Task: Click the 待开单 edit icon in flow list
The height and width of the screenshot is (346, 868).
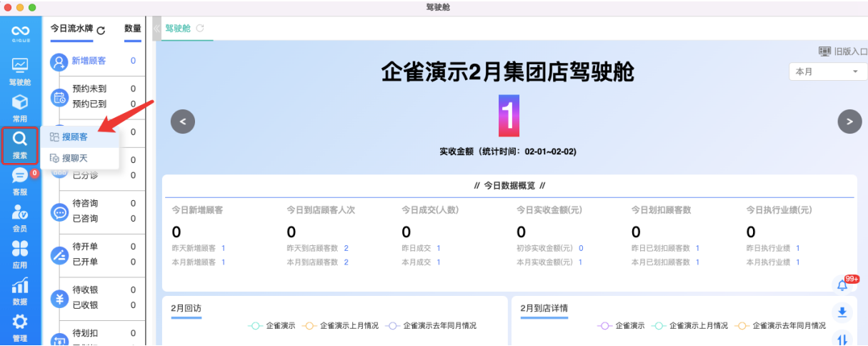Action: [x=59, y=254]
